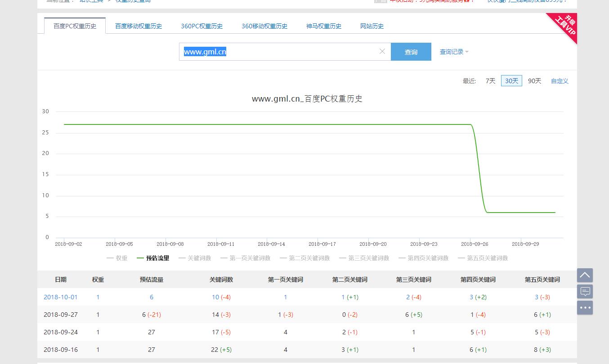Screen dimensions: 609x364
Task: Show the 关键词数 series in chart
Action: pyautogui.click(x=195, y=258)
